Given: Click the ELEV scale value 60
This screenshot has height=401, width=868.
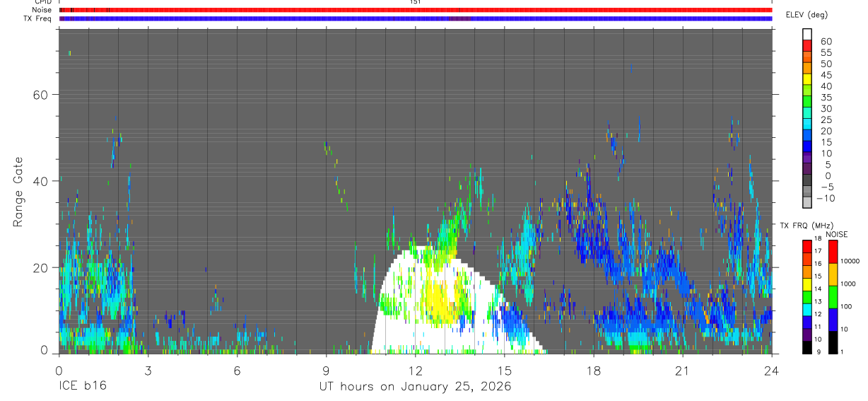Looking at the screenshot, I should pos(825,41).
